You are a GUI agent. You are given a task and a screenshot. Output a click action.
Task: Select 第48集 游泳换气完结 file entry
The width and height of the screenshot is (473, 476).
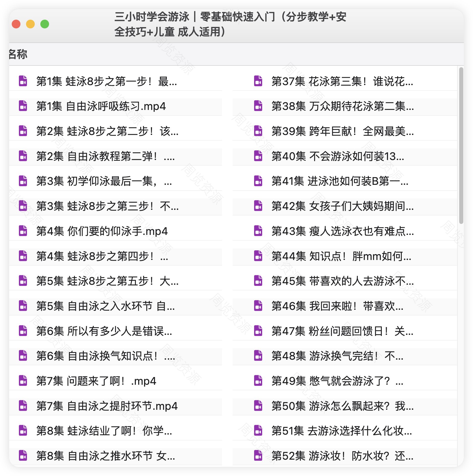pos(337,356)
